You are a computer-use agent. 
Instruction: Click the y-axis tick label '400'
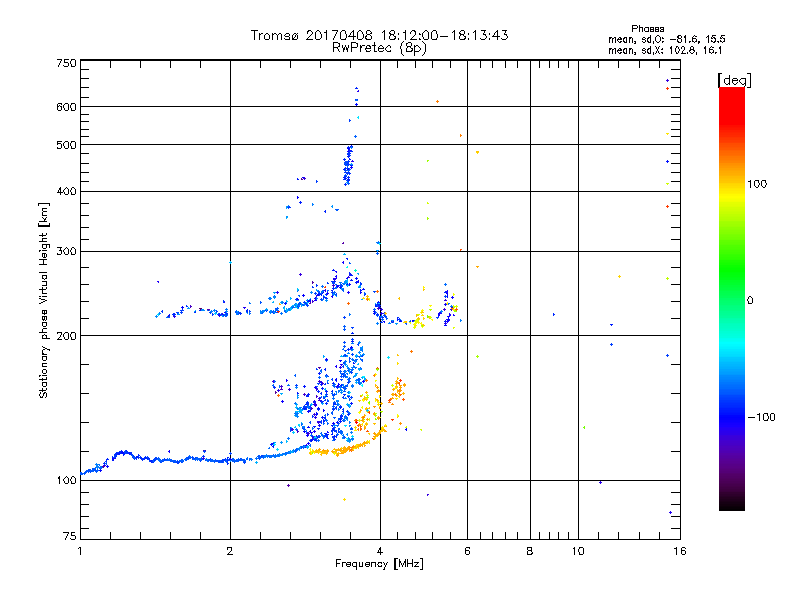(66, 191)
